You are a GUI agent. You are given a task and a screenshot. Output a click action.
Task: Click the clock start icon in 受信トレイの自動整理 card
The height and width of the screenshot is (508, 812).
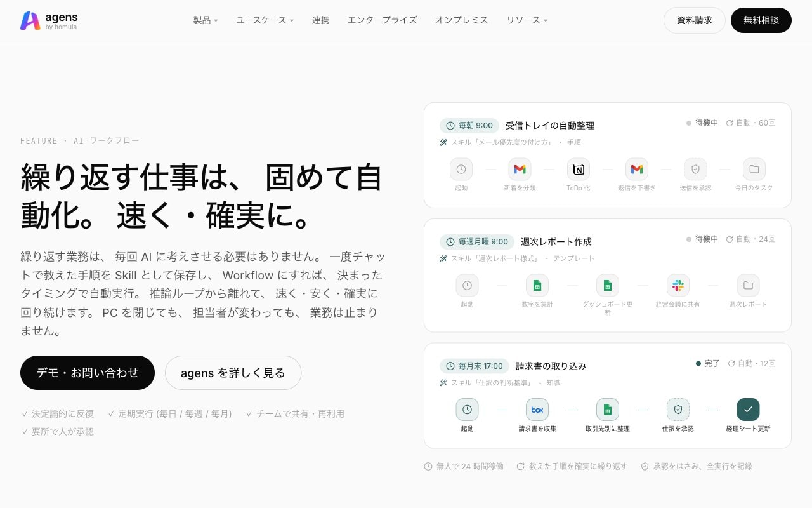click(x=461, y=170)
